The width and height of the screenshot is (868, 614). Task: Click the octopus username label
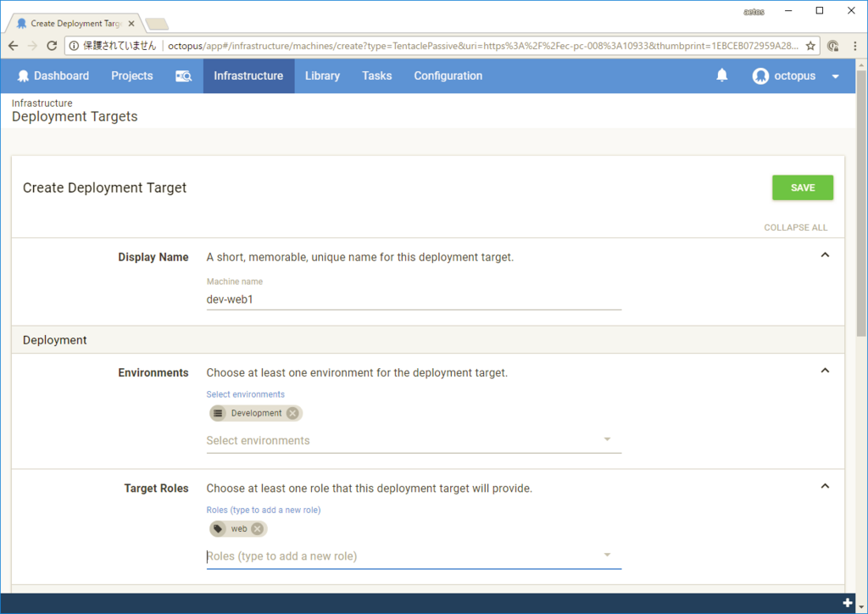794,75
